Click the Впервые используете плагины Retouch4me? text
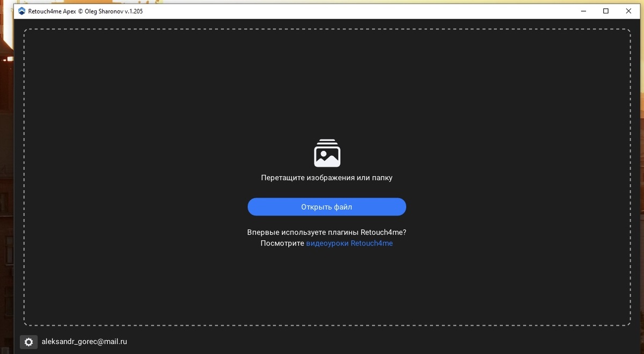This screenshot has height=354, width=644. click(326, 233)
